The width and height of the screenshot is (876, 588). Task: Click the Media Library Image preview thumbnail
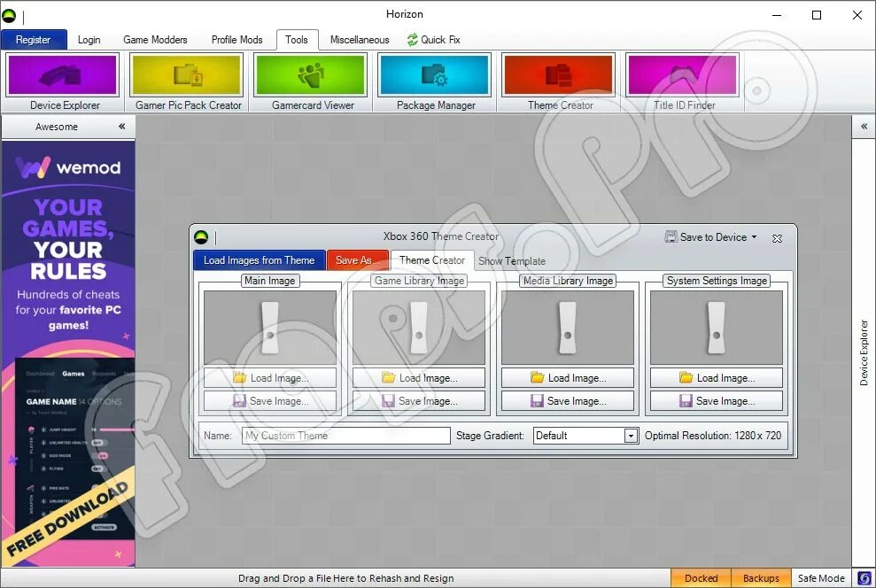pos(568,328)
